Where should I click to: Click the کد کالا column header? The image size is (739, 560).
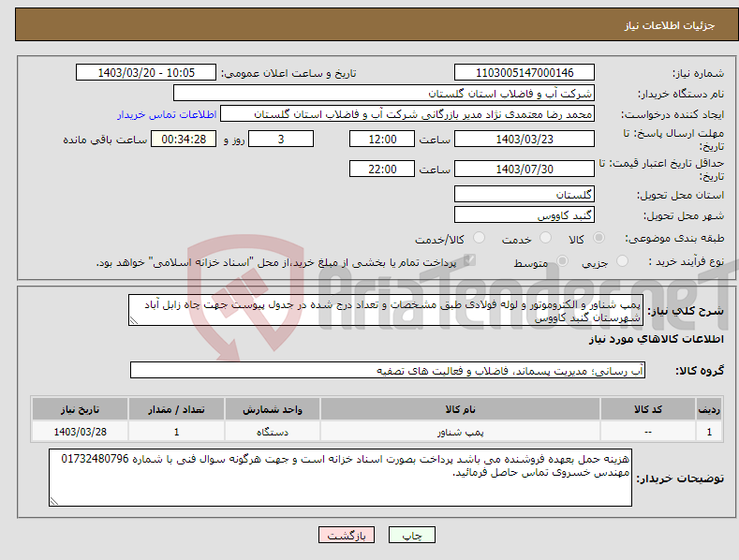(x=648, y=409)
